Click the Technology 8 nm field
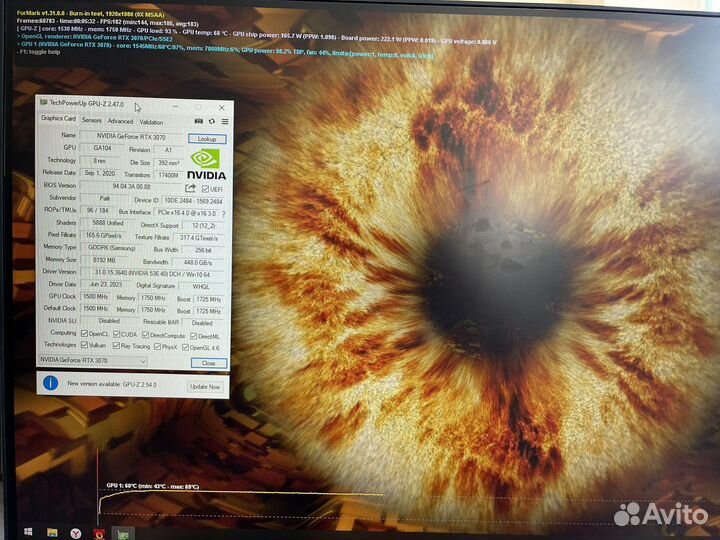This screenshot has height=540, width=720. click(x=99, y=161)
